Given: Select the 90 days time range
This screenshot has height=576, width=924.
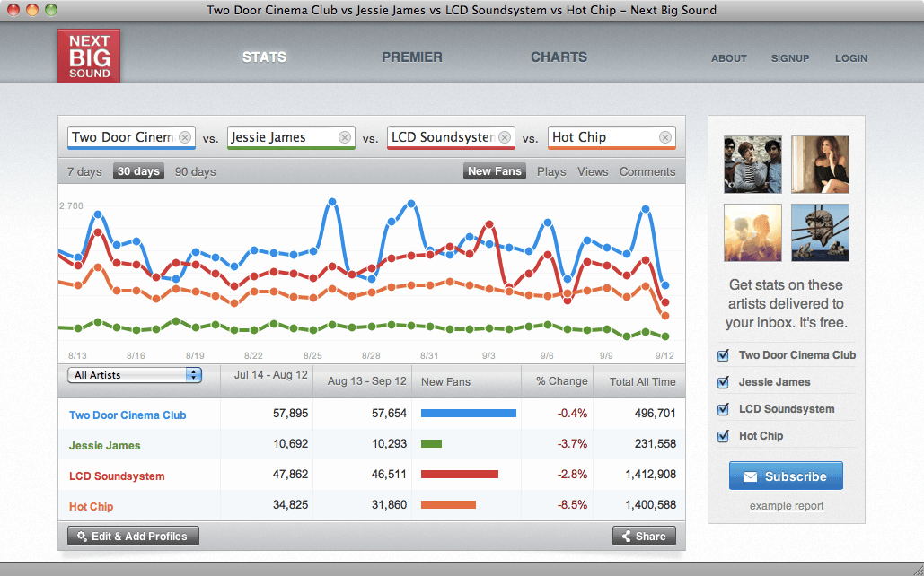Looking at the screenshot, I should click(x=195, y=172).
